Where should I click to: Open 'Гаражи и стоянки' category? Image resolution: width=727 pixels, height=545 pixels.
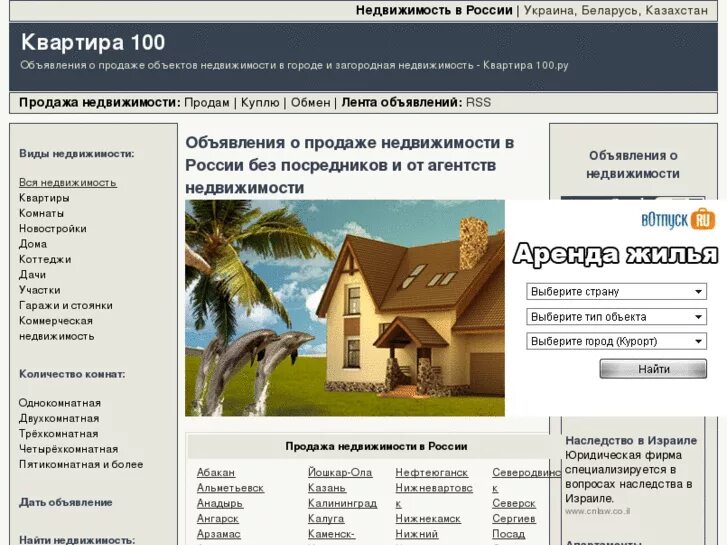[66, 305]
